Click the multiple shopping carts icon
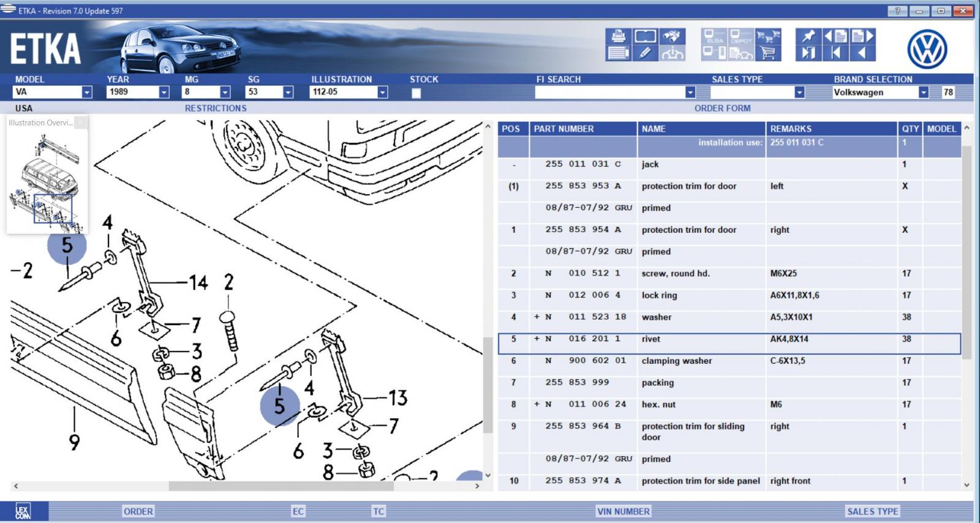The width and height of the screenshot is (980, 523). [x=768, y=36]
